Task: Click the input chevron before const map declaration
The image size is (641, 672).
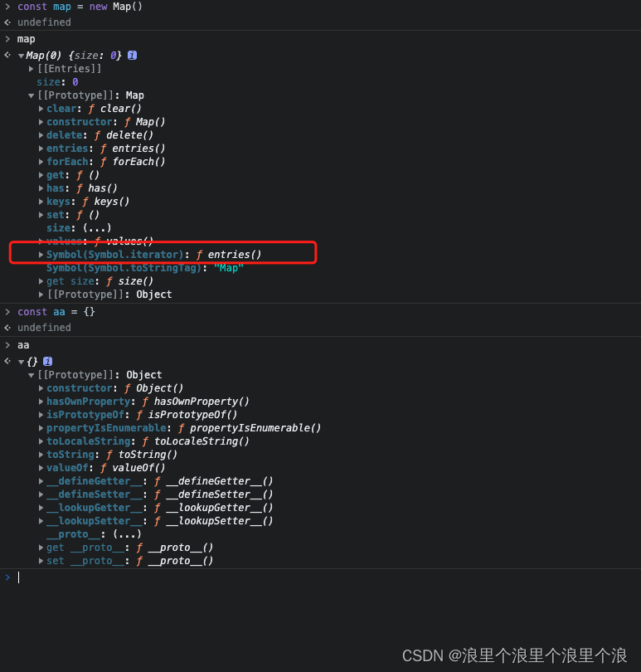Action: point(7,7)
